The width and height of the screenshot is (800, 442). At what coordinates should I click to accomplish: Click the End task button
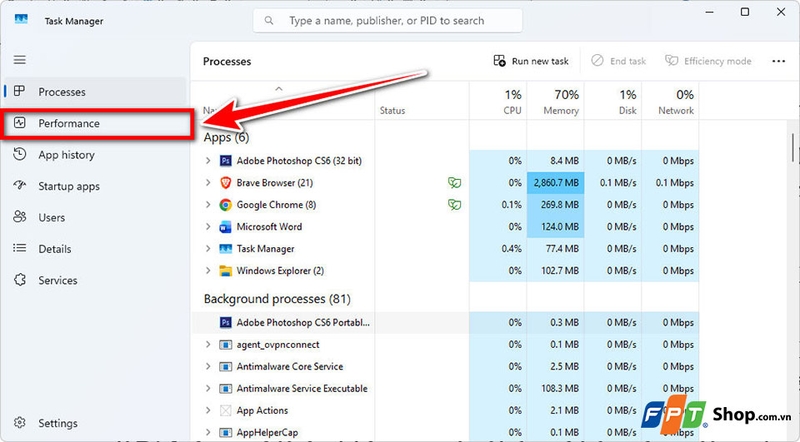point(618,61)
